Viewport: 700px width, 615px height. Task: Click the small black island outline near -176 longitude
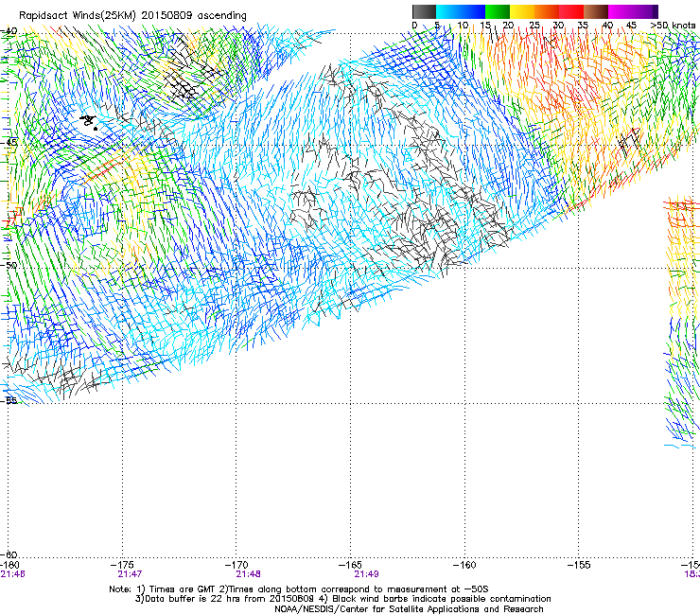point(89,121)
